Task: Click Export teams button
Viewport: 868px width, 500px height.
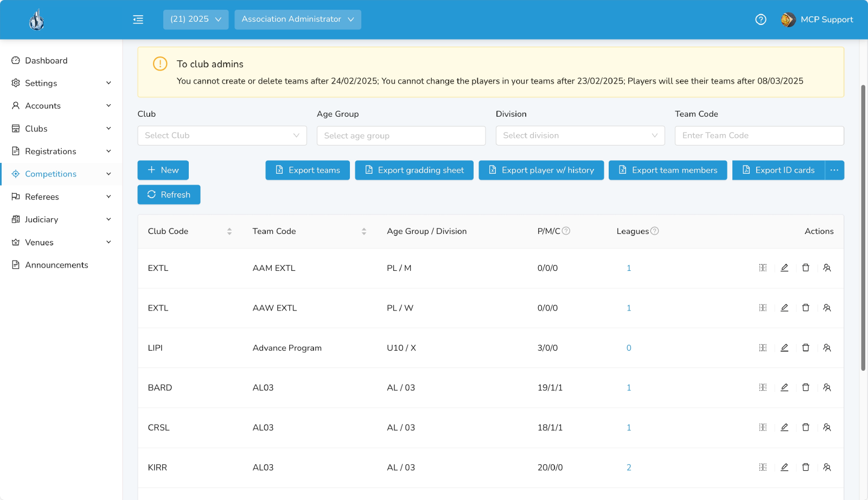Action: (x=308, y=170)
